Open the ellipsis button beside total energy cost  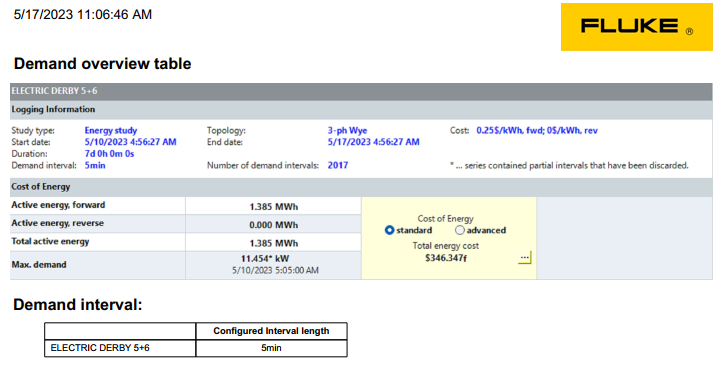click(524, 257)
